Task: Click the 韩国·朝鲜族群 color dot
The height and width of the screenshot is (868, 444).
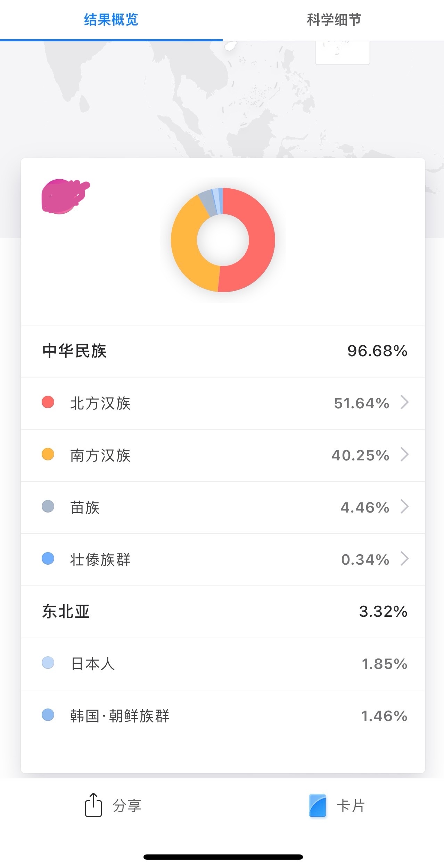Action: [x=48, y=715]
